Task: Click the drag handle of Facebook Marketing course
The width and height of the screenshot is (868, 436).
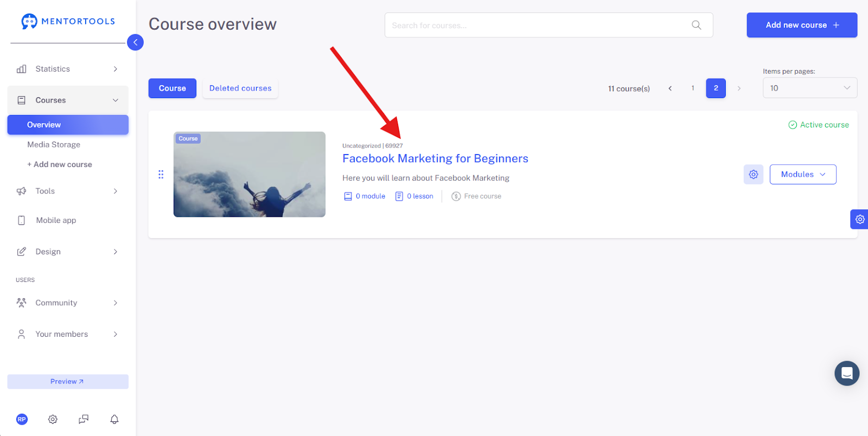Action: click(x=161, y=174)
